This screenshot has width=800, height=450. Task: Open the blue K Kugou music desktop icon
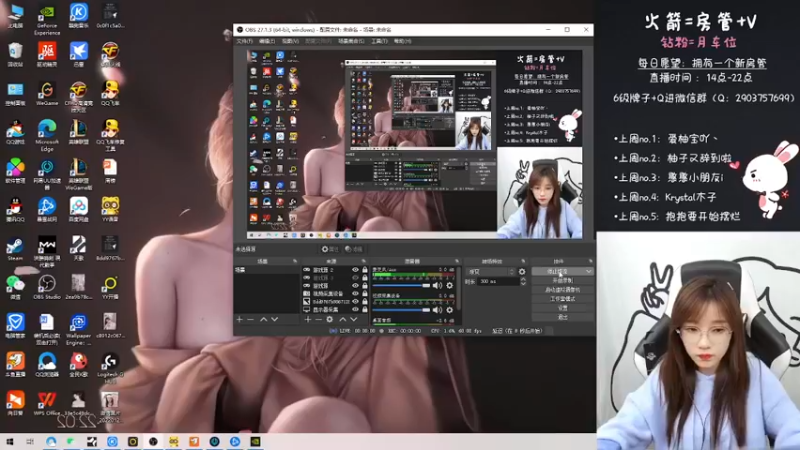coord(79,16)
